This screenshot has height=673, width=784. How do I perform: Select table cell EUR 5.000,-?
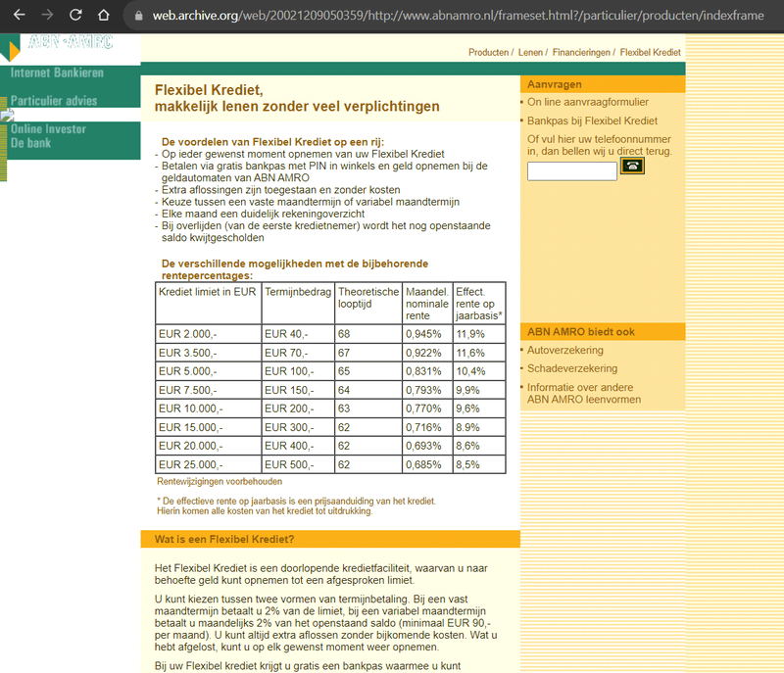pos(208,371)
